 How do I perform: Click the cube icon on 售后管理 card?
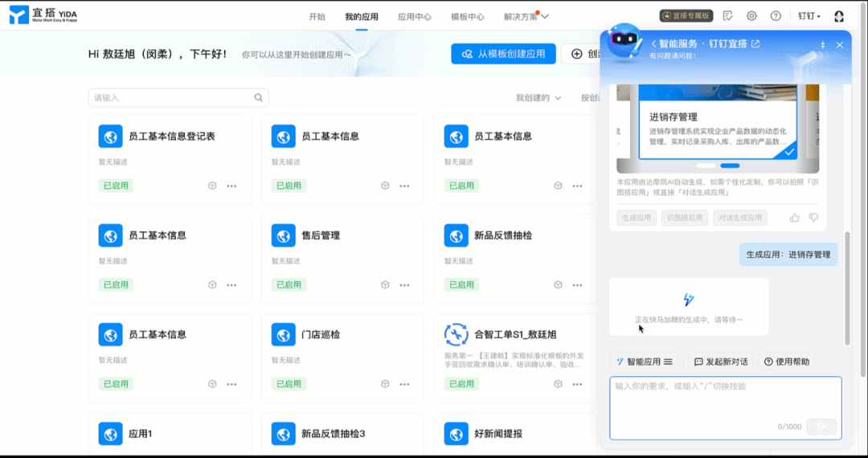385,284
